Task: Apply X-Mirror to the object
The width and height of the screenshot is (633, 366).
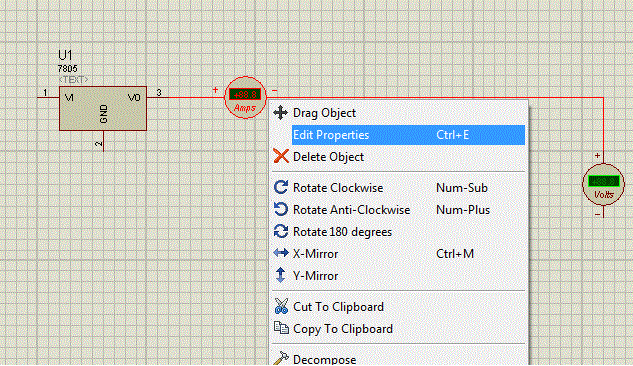Action: [x=398, y=254]
